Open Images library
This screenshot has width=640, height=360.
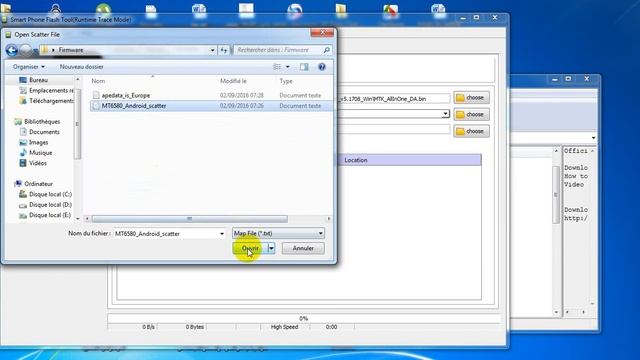pyautogui.click(x=34, y=142)
